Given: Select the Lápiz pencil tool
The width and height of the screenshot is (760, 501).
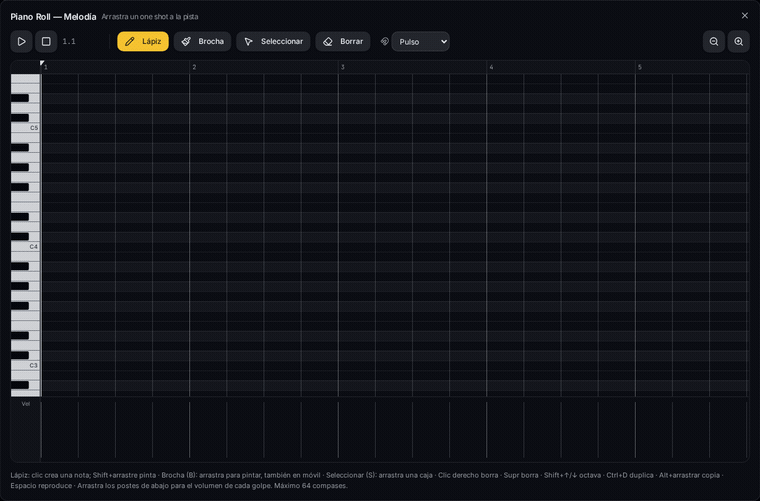Looking at the screenshot, I should (143, 42).
